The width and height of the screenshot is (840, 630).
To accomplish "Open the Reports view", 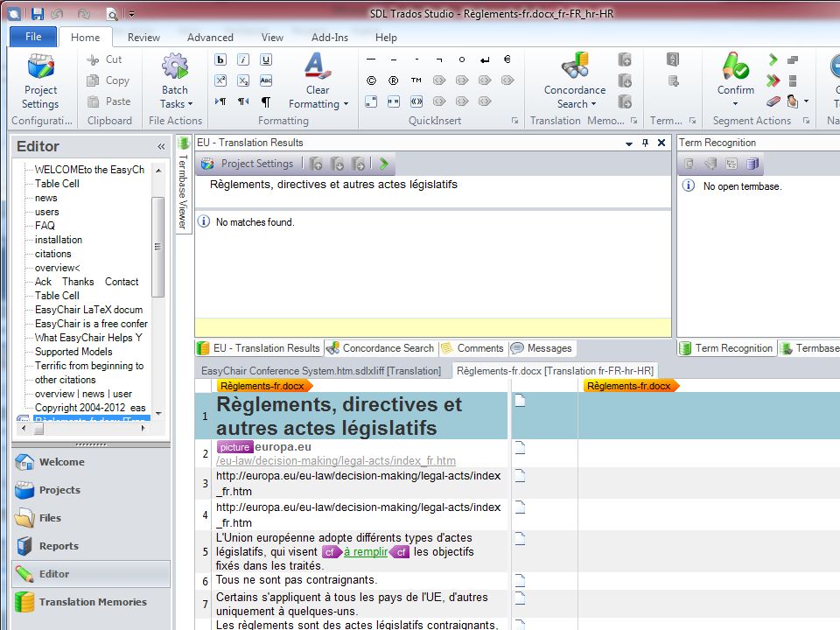I will click(x=91, y=546).
